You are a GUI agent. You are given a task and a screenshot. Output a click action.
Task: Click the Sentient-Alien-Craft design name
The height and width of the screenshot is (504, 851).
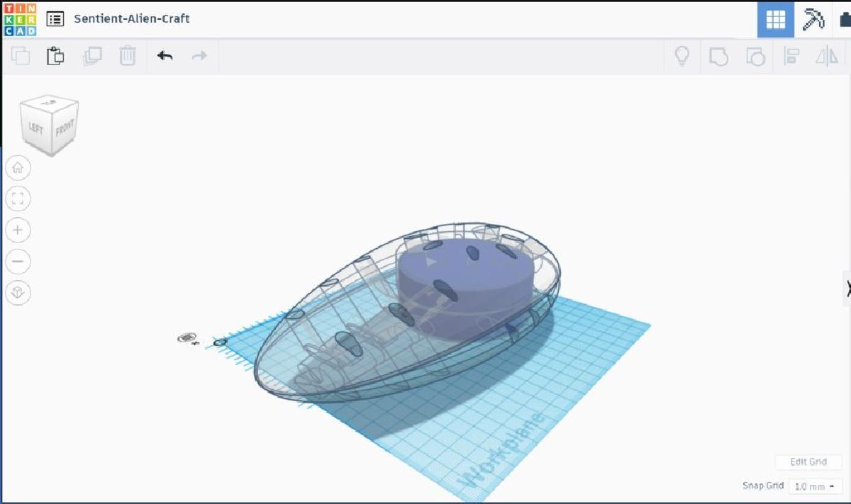(x=132, y=18)
